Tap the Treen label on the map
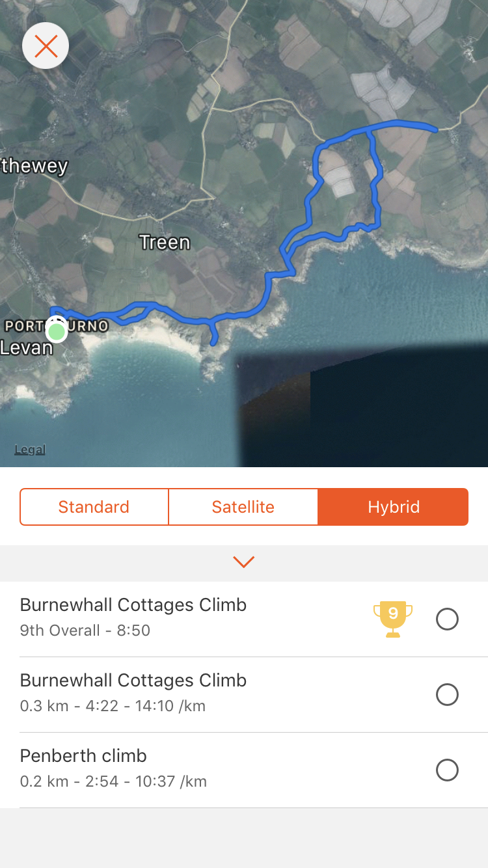488x868 pixels. click(x=165, y=243)
